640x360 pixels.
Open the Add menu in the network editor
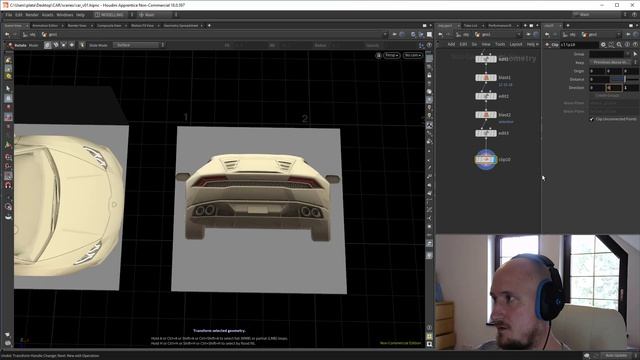(x=451, y=44)
